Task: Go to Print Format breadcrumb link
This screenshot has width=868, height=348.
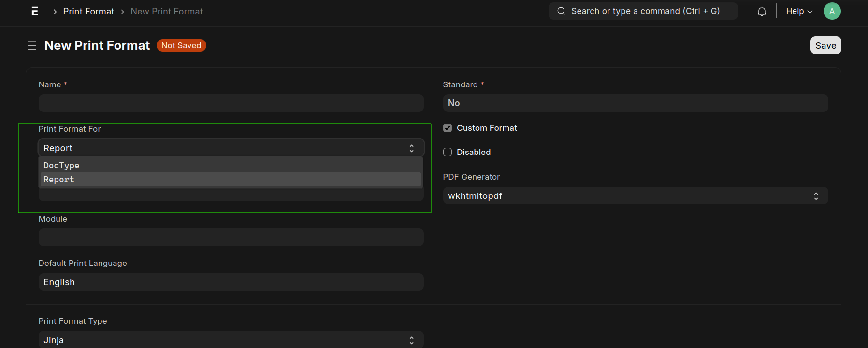Action: click(x=88, y=11)
